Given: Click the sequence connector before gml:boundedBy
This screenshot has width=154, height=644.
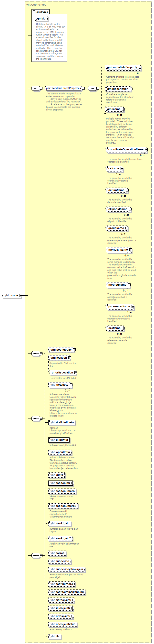Looking at the screenshot, I should pyautogui.click(x=36, y=354).
